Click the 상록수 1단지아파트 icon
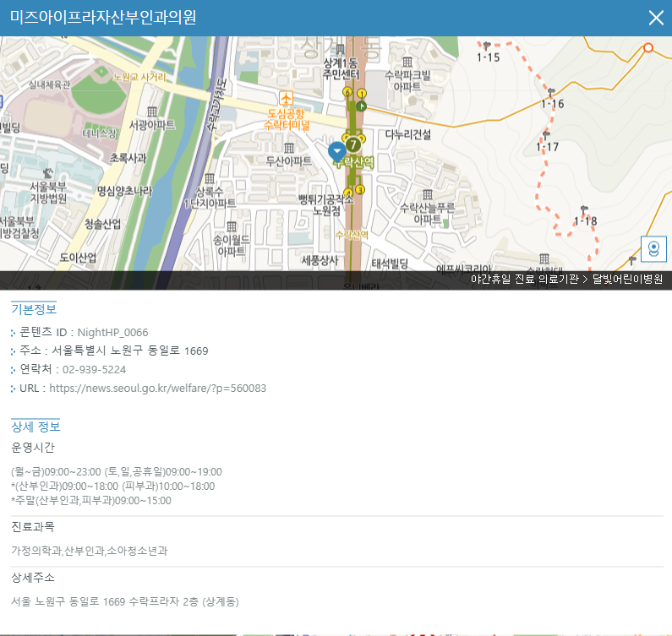Screen dimensions: 672x636 [209, 178]
